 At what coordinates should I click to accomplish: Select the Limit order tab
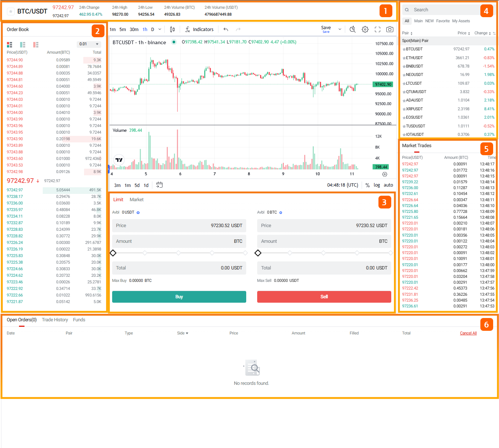click(118, 200)
